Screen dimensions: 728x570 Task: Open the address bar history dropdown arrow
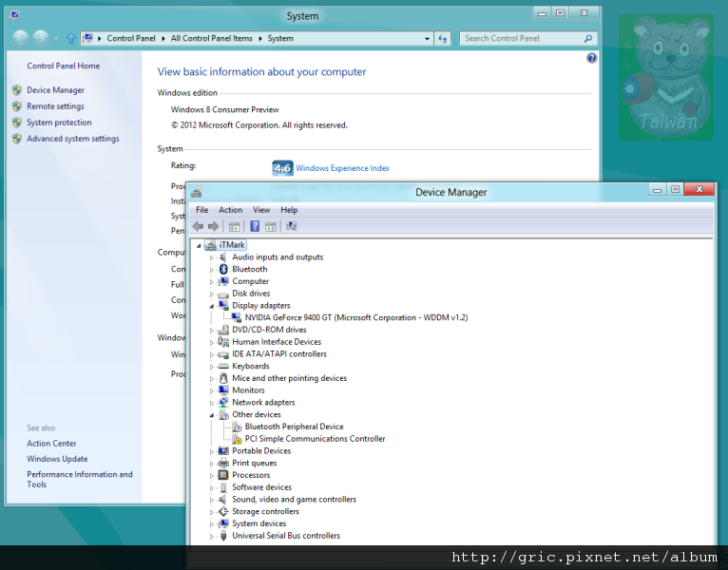(x=427, y=39)
